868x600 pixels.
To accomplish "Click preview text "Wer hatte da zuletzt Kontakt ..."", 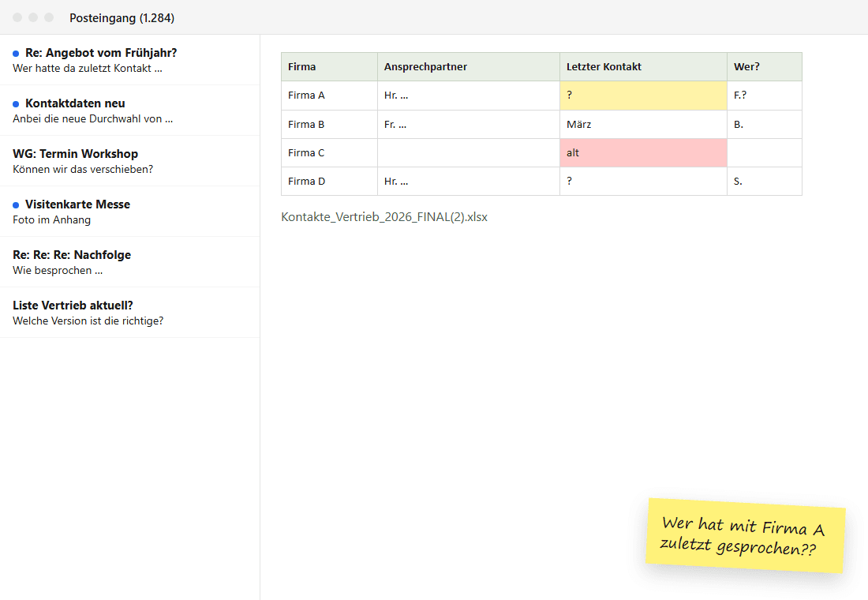I will (x=88, y=68).
